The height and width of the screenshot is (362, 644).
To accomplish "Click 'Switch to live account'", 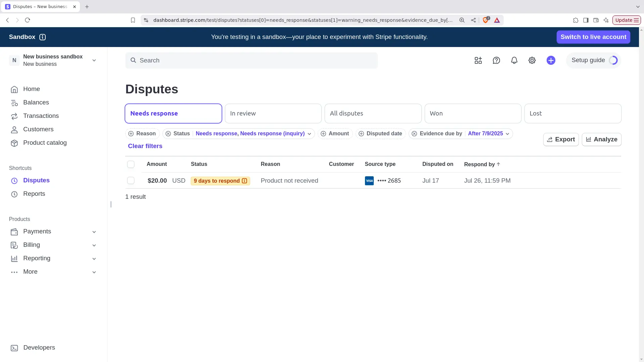I will pos(593,37).
